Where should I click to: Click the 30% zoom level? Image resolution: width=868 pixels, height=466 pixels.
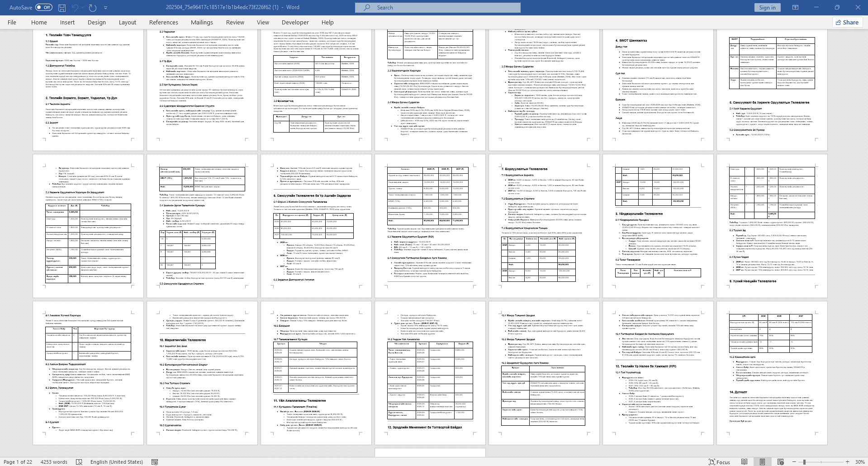(x=859, y=462)
